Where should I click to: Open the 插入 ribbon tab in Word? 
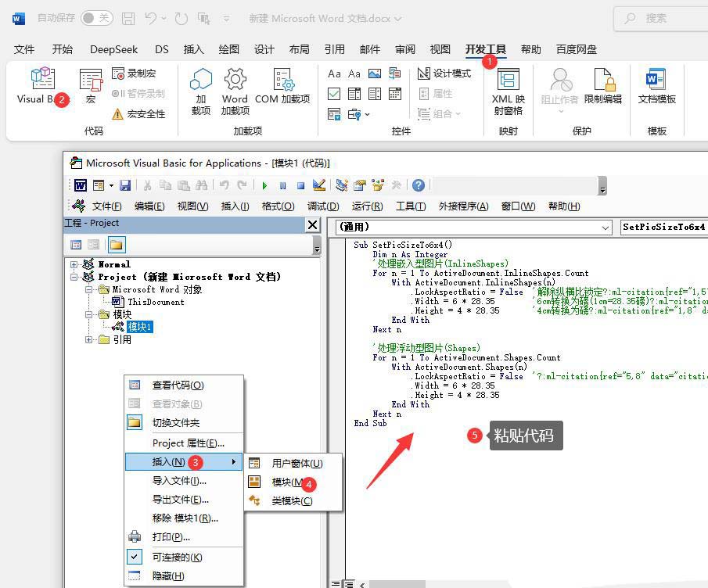pos(193,49)
